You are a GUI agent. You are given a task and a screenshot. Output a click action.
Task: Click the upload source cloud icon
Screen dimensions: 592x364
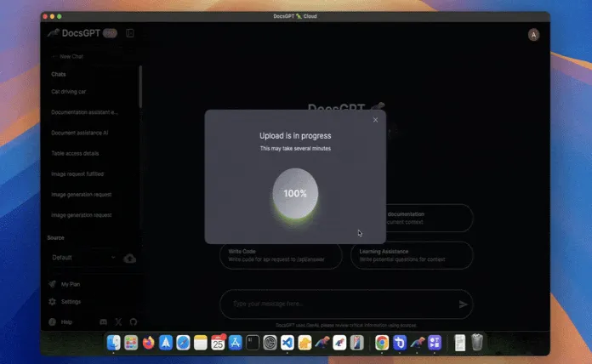130,258
